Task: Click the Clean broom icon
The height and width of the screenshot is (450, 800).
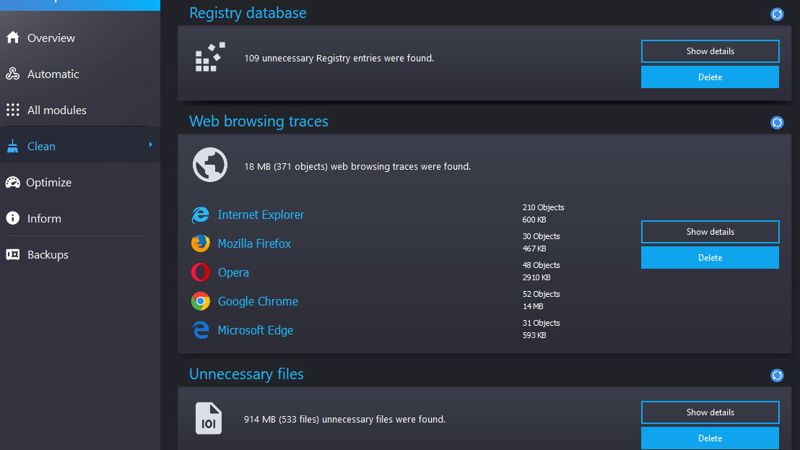Action: [13, 146]
